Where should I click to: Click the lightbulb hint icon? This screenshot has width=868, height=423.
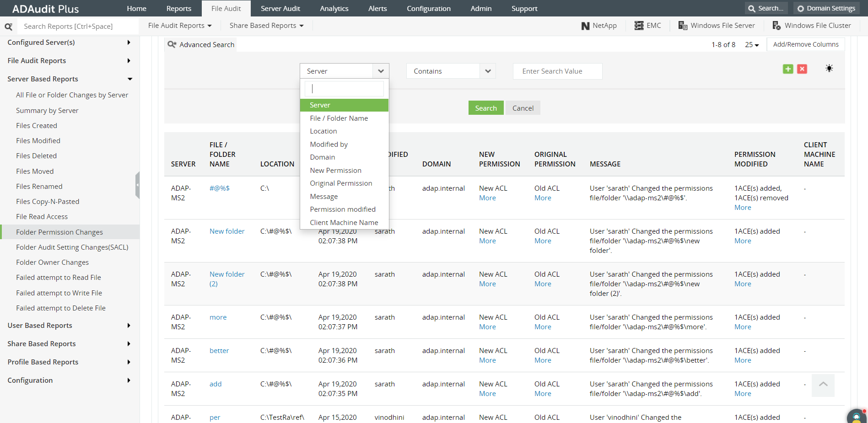coord(829,68)
